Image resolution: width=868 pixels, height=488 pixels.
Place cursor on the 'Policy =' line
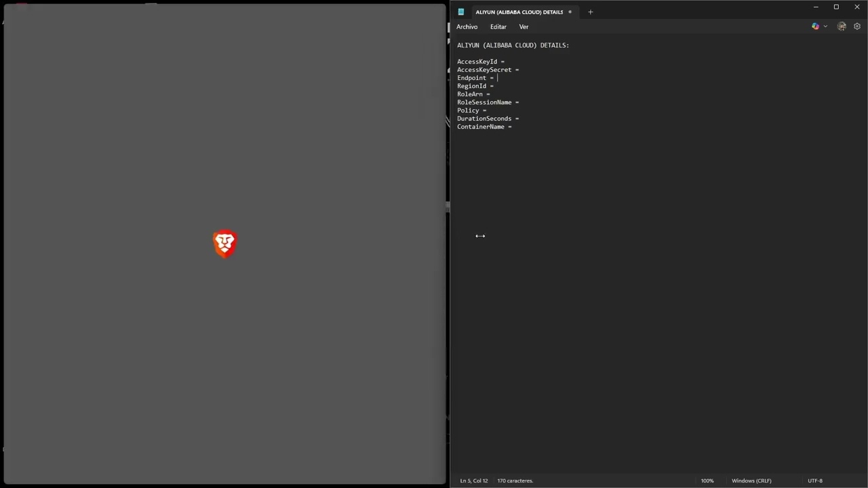(x=471, y=110)
